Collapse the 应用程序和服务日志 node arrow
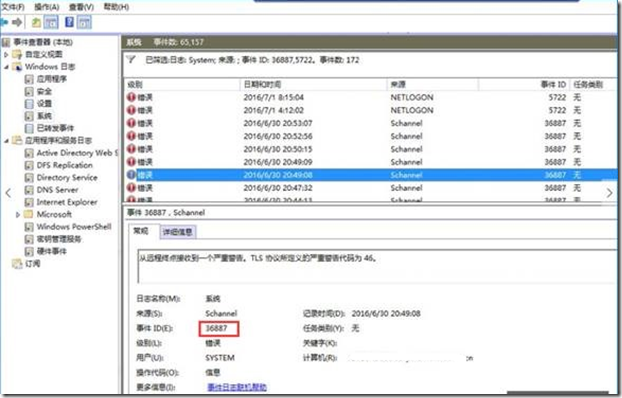Image resolution: width=622 pixels, height=398 pixels. point(6,140)
